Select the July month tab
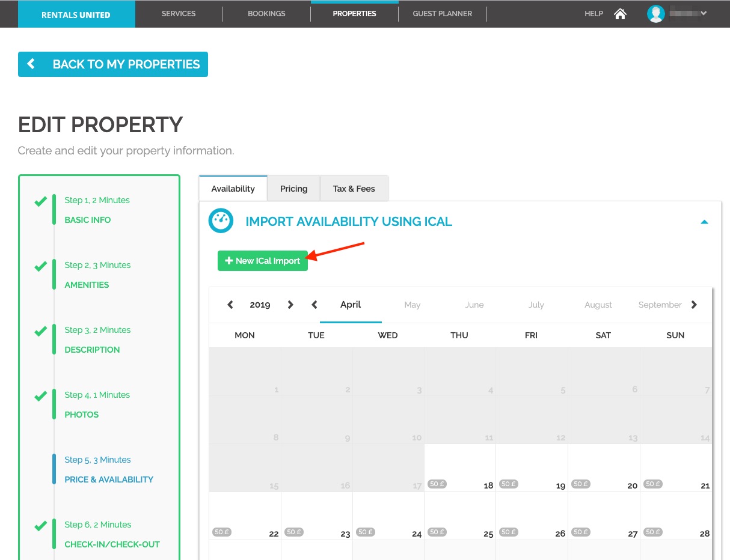This screenshot has width=730, height=560. click(x=536, y=305)
